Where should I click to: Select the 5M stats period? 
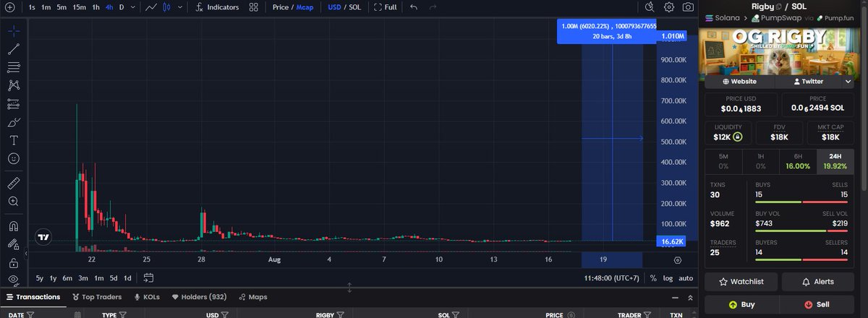point(723,160)
